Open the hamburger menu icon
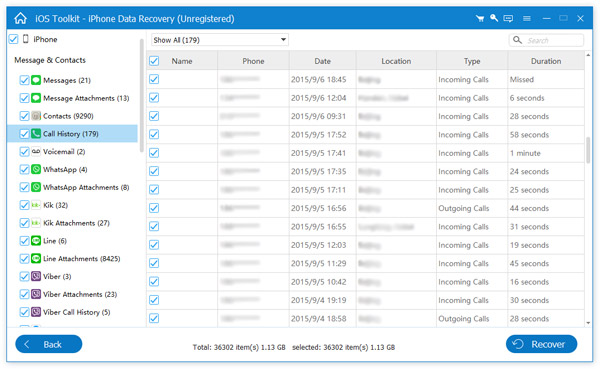Viewport: 600px width, 369px height. 527,18
